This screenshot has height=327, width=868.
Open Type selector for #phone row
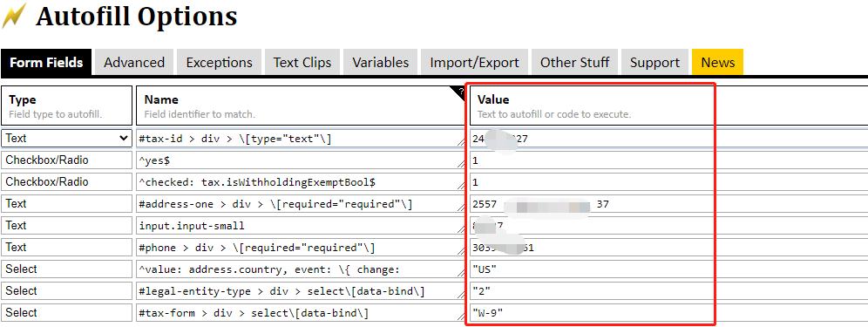point(66,247)
